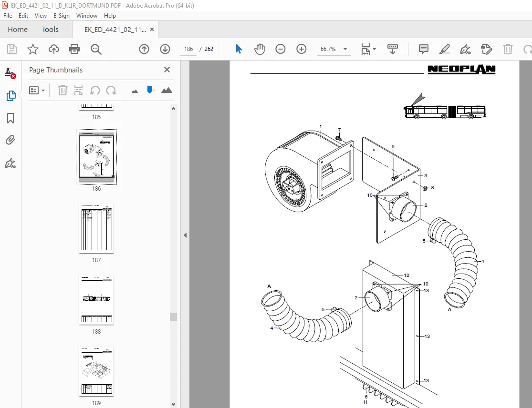Switch to the Home tab
This screenshot has height=408, width=532.
[18, 30]
